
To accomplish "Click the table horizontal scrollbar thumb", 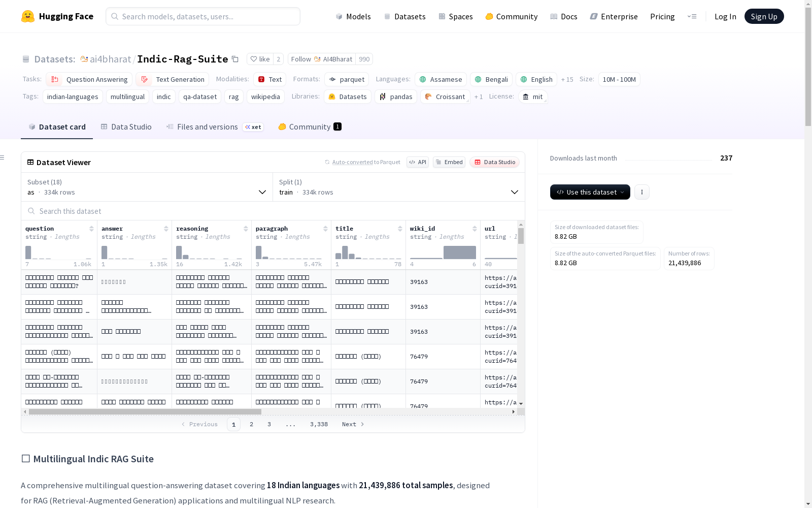I will point(145,411).
